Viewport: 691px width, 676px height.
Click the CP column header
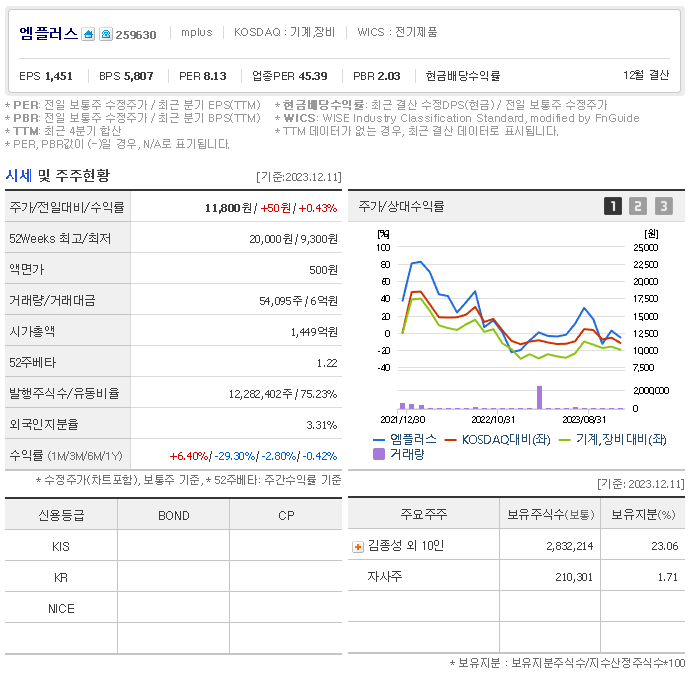pyautogui.click(x=286, y=515)
